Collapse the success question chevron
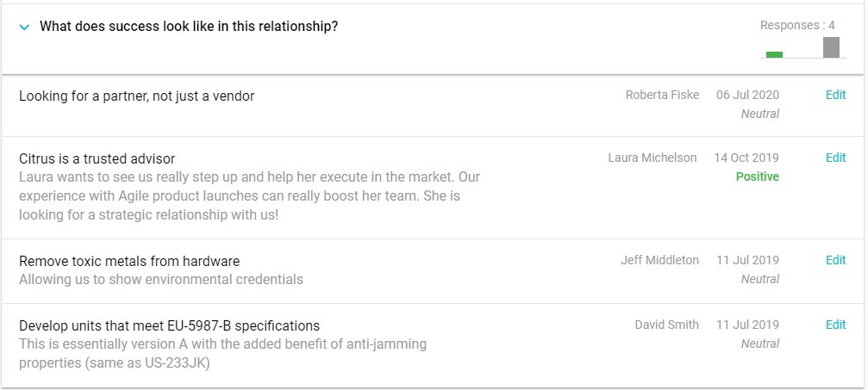 [24, 27]
